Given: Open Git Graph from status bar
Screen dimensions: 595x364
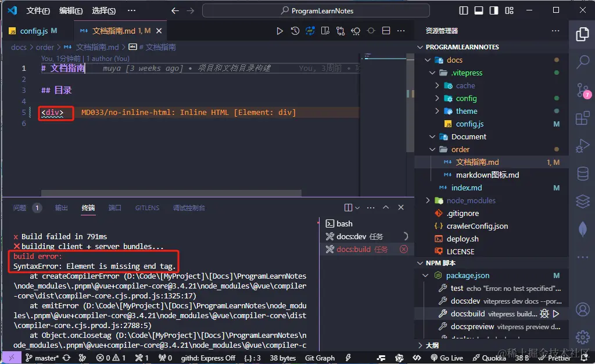Looking at the screenshot, I should click(320, 358).
